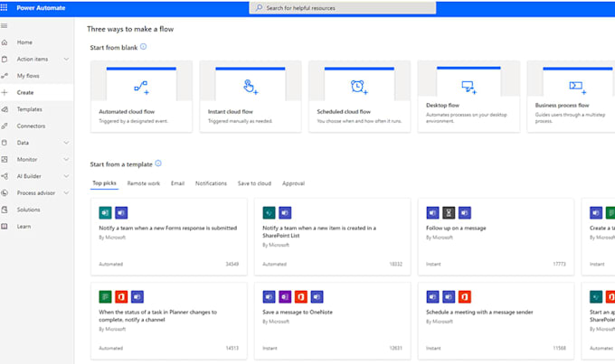Switch to the Remote work tab
The width and height of the screenshot is (615, 364).
[x=144, y=183]
